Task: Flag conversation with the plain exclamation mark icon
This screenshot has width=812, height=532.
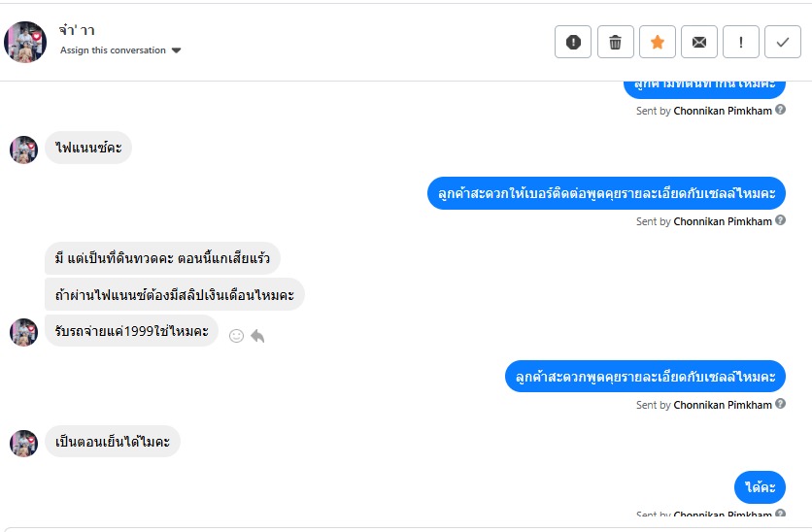Action: [741, 42]
